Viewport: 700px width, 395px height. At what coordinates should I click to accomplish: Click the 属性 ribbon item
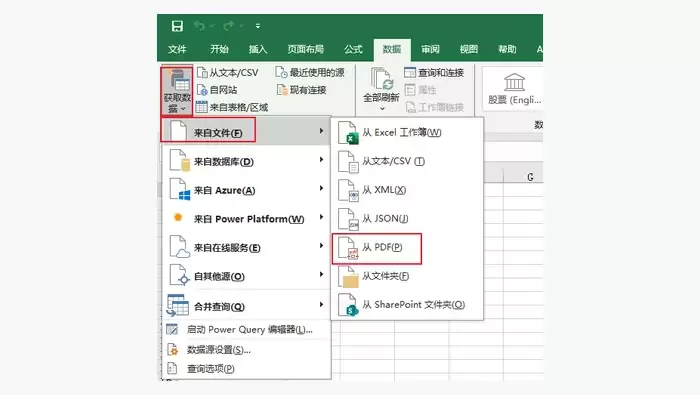(421, 90)
